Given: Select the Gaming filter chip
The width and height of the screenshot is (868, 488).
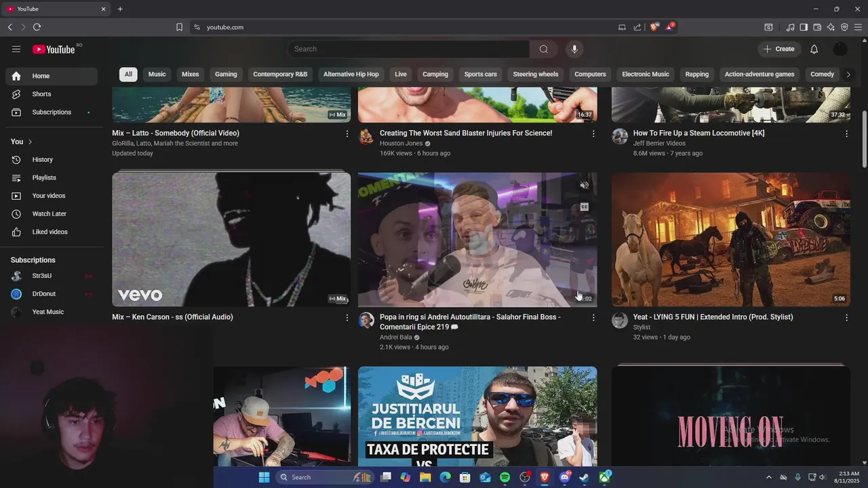Looking at the screenshot, I should pyautogui.click(x=226, y=75).
